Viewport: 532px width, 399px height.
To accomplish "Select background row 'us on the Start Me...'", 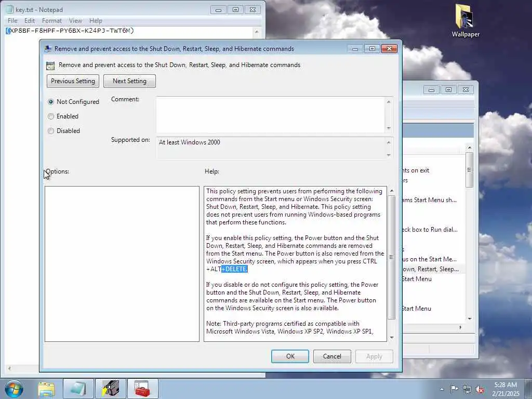I will click(x=430, y=259).
